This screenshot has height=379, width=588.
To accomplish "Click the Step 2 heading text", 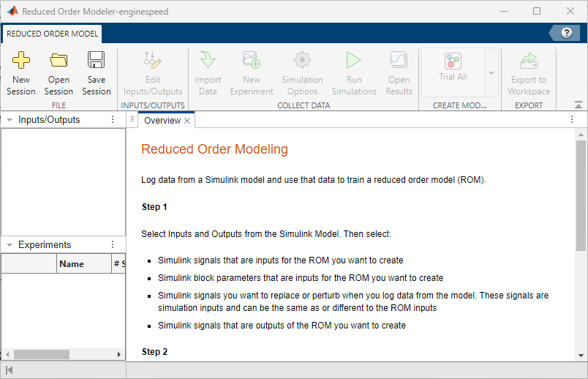I will 154,352.
